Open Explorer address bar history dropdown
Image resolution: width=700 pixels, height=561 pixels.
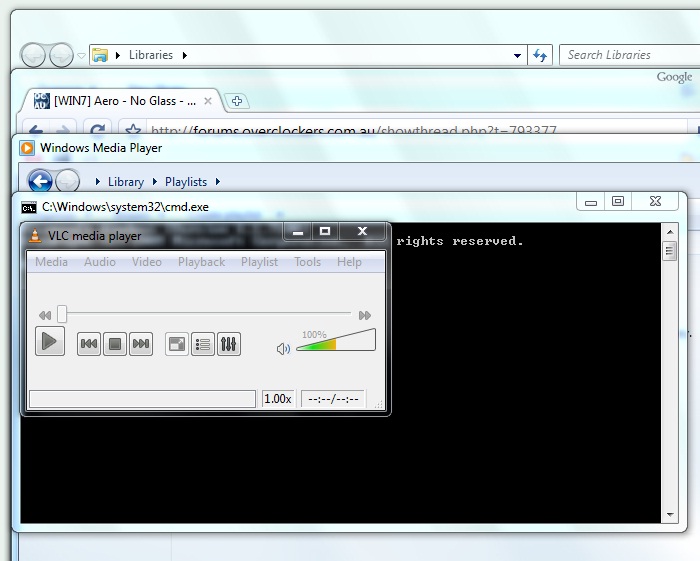click(517, 56)
